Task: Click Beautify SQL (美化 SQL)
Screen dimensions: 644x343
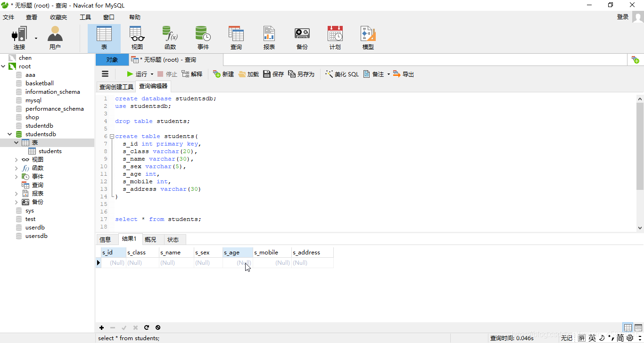Action: (342, 74)
